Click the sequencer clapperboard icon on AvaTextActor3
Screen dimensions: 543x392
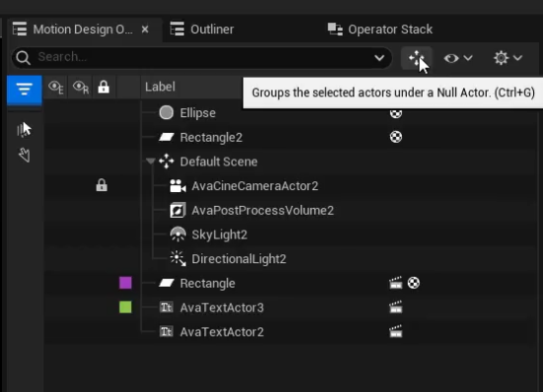pyautogui.click(x=395, y=307)
